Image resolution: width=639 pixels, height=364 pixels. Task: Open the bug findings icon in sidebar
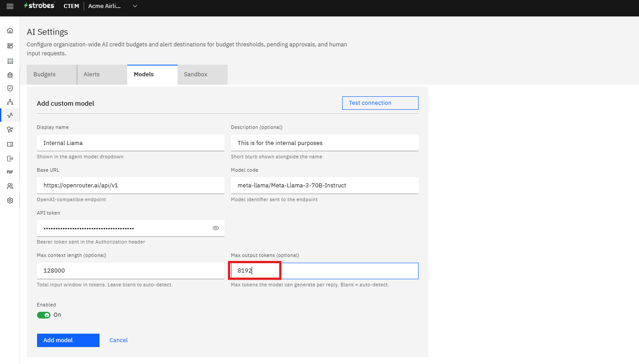[10, 75]
